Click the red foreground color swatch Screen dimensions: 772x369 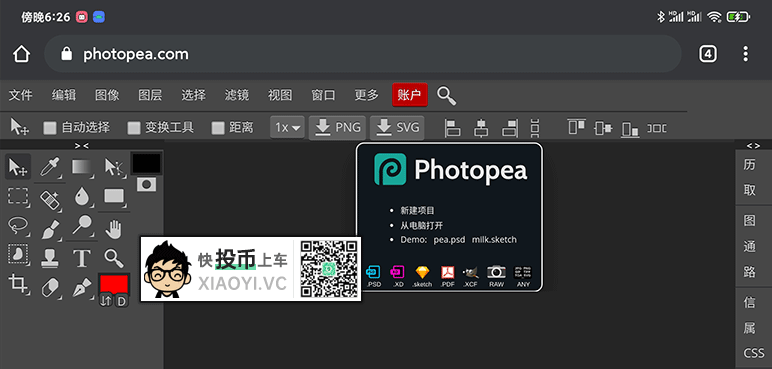[114, 283]
